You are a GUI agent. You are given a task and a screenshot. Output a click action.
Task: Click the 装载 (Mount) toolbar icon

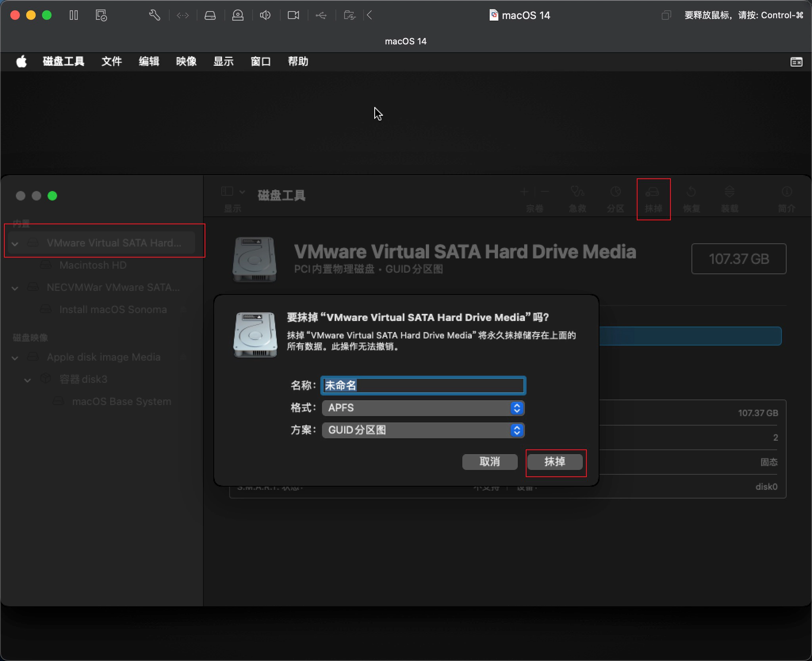tap(730, 196)
